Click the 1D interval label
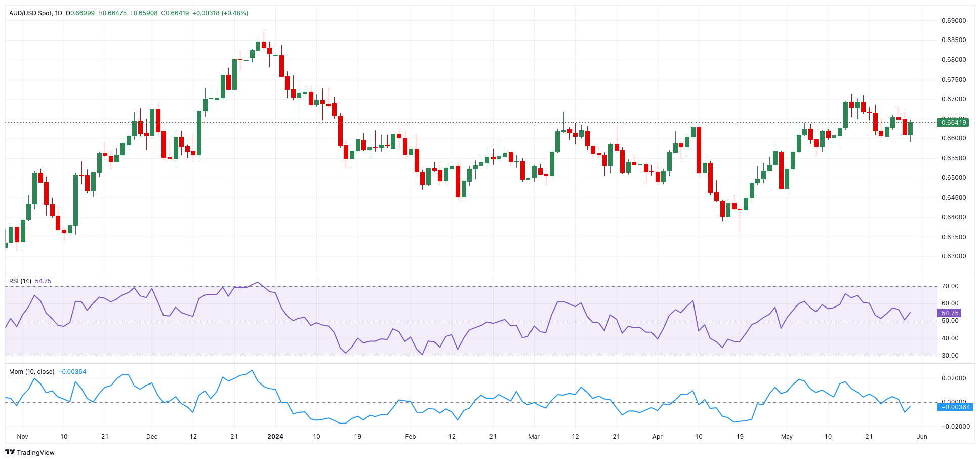 tap(58, 13)
